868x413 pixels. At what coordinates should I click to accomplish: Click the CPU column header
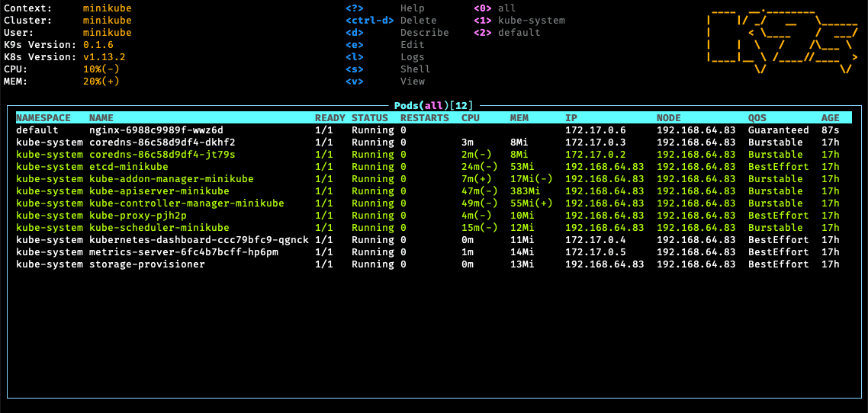coord(470,118)
